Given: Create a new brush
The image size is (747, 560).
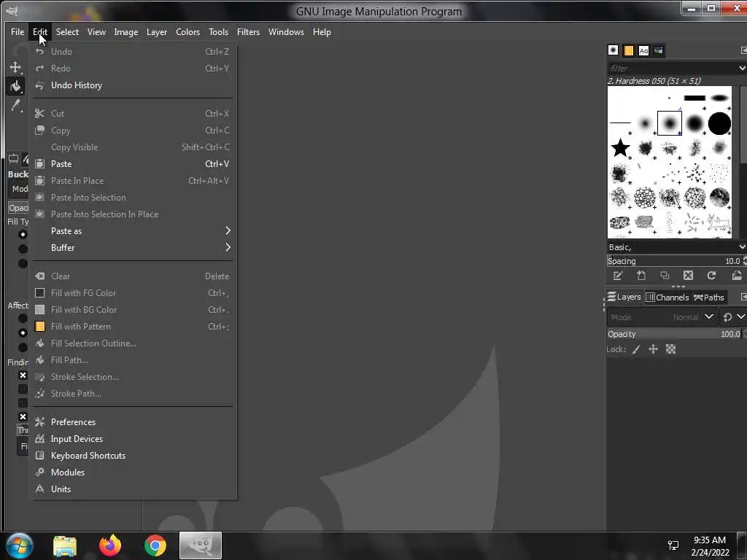Looking at the screenshot, I should click(x=641, y=275).
